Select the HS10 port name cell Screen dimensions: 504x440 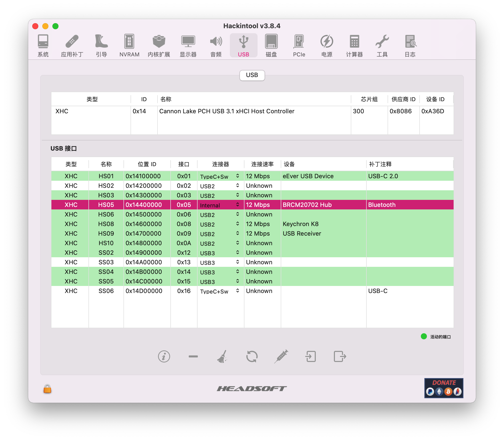coord(106,243)
